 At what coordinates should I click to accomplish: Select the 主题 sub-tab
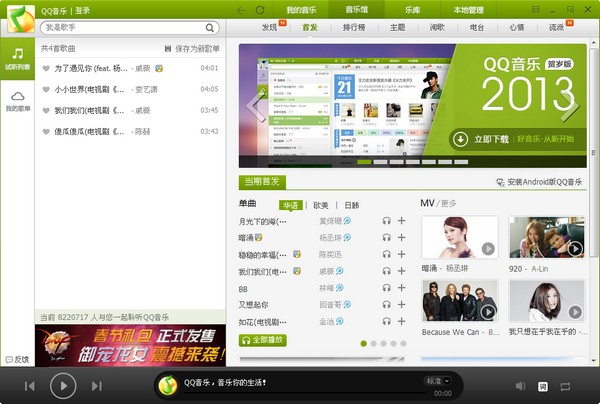(x=398, y=28)
